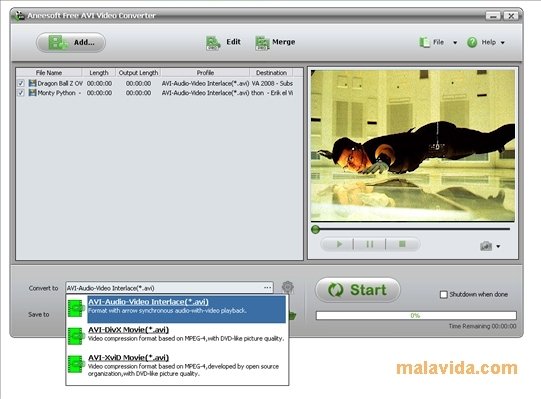Uncheck the Dragon Ball Z file checkbox
The height and width of the screenshot is (399, 541).
coord(21,83)
